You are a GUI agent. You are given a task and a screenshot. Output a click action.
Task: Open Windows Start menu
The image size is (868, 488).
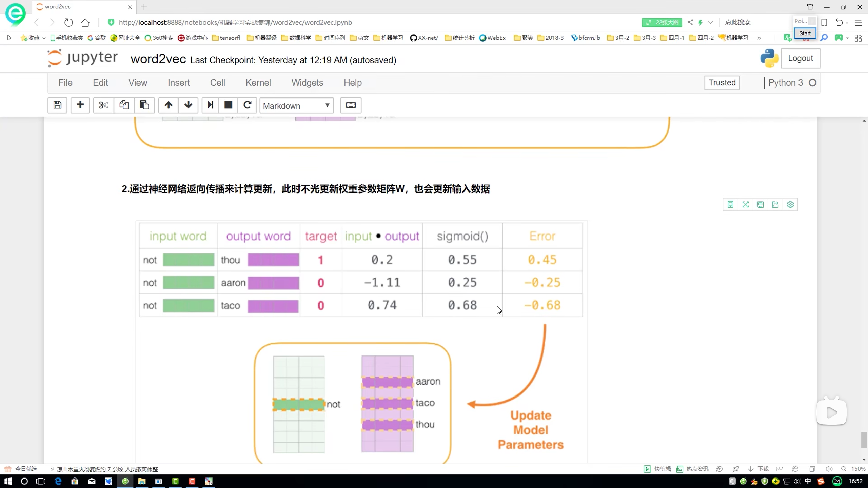pyautogui.click(x=8, y=481)
